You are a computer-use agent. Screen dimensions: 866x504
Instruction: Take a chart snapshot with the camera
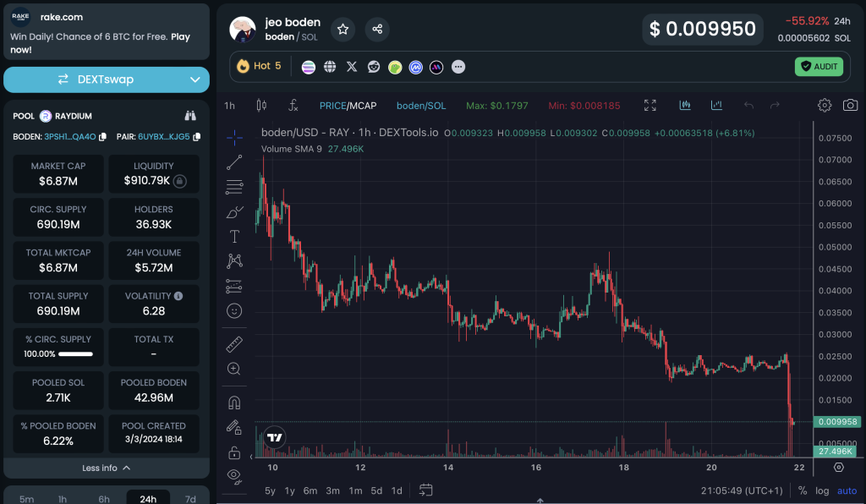850,105
